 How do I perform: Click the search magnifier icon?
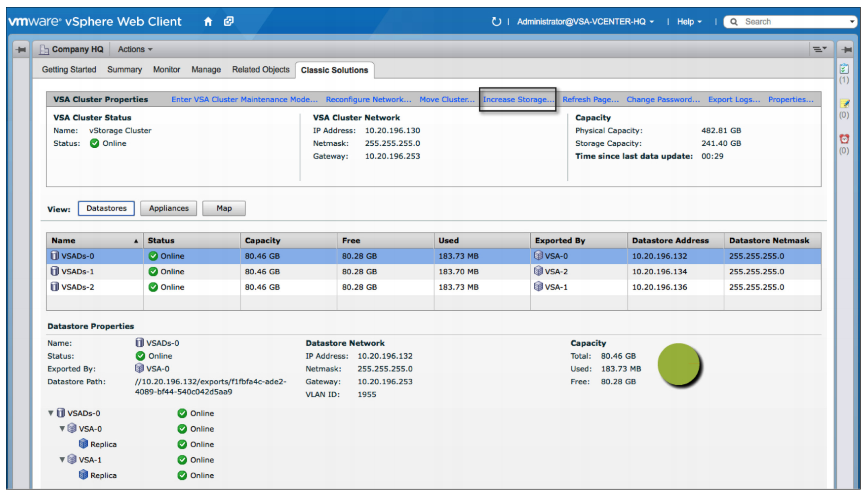(734, 22)
